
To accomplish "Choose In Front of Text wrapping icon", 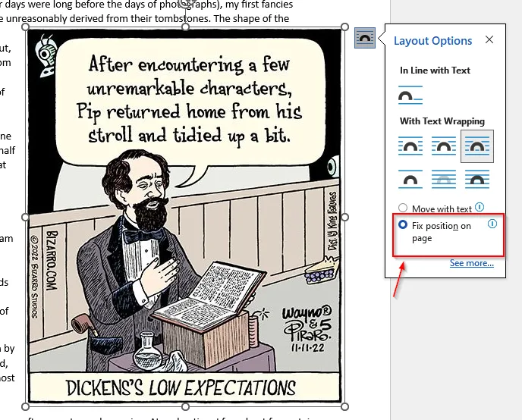I will 477,179.
